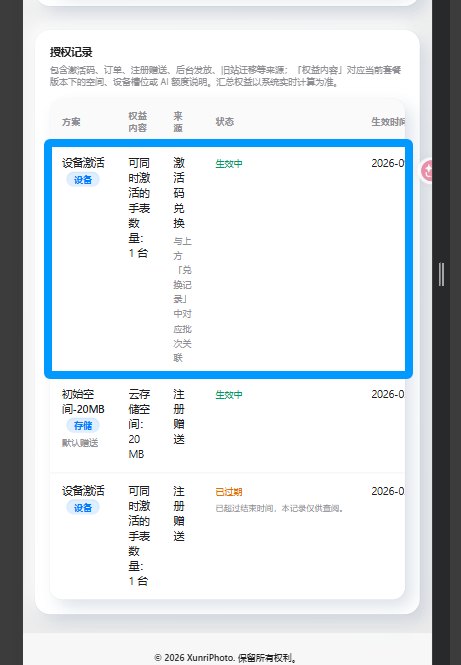
Task: Grab the device viewport resize handle
Action: 441,274
